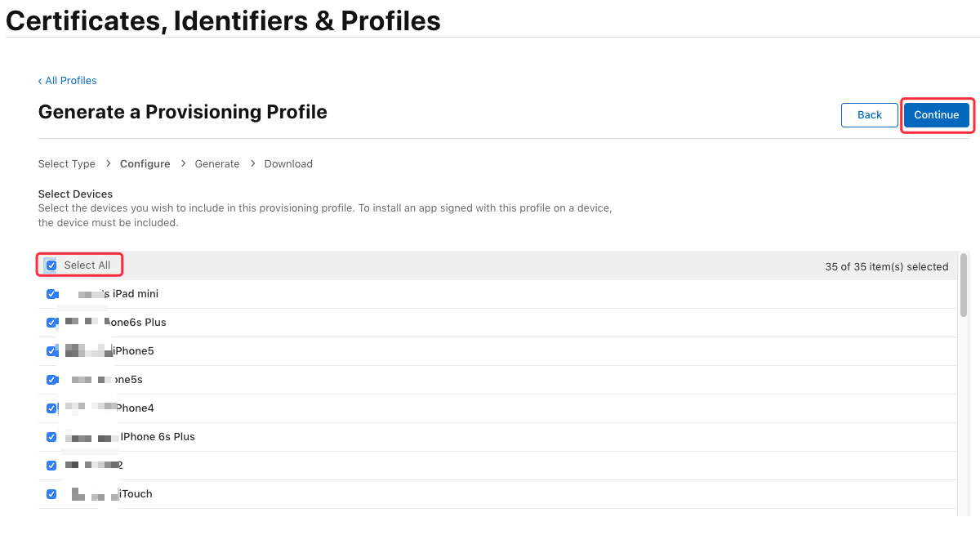Select the Generate breadcrumb step
This screenshot has height=544, width=980.
217,164
